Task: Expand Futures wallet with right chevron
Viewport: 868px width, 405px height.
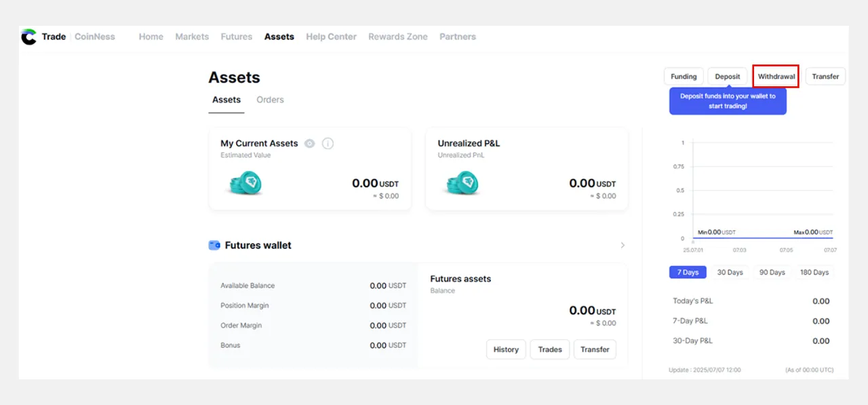Action: tap(623, 246)
